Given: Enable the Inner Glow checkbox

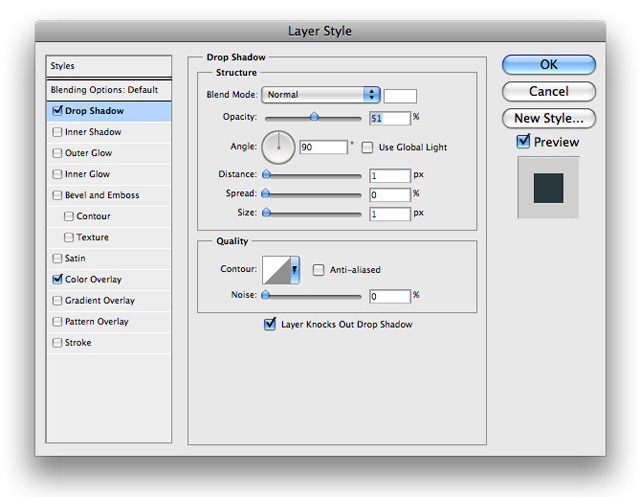Looking at the screenshot, I should [57, 174].
